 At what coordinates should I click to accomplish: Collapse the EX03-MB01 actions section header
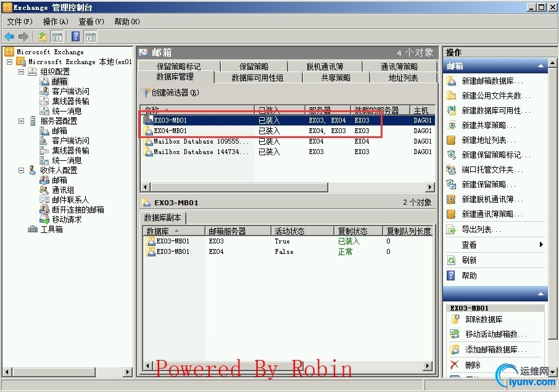click(541, 294)
